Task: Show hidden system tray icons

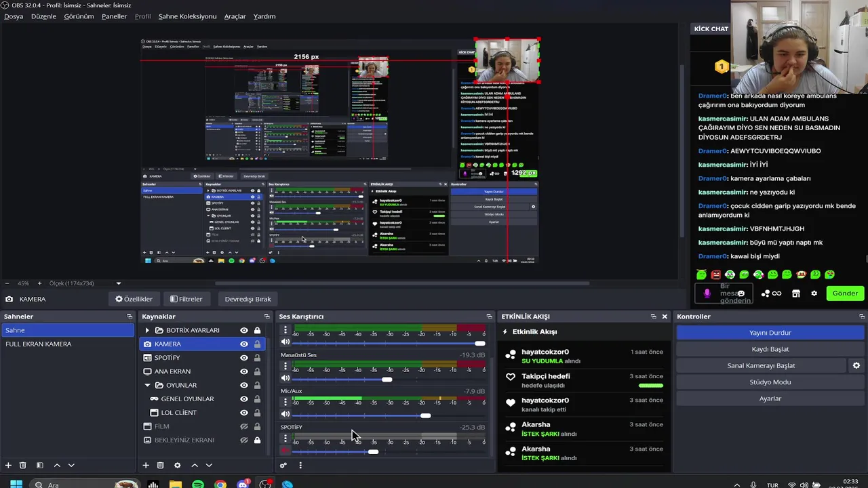Action: tap(737, 485)
